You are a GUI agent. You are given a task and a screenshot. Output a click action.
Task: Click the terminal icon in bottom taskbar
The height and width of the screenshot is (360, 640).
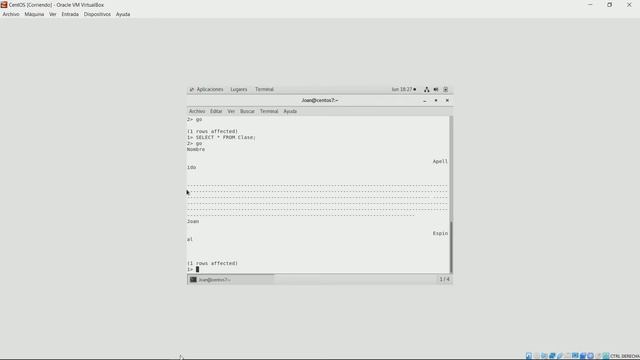coord(193,280)
